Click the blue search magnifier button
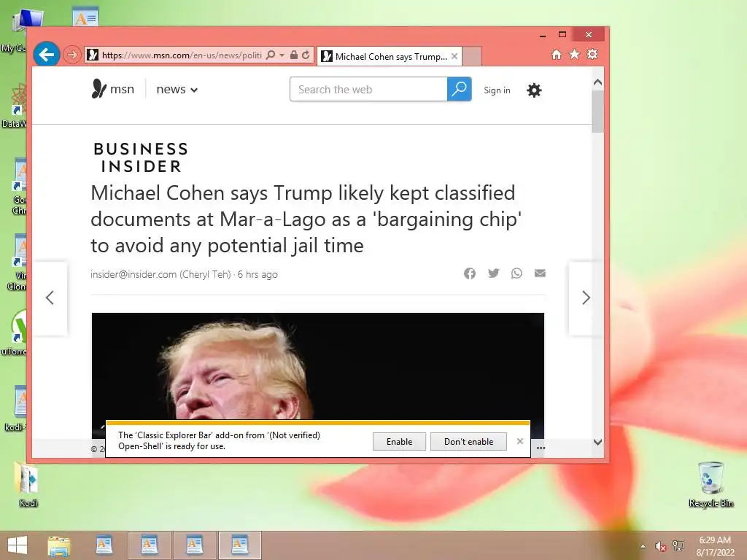This screenshot has height=560, width=747. [460, 89]
